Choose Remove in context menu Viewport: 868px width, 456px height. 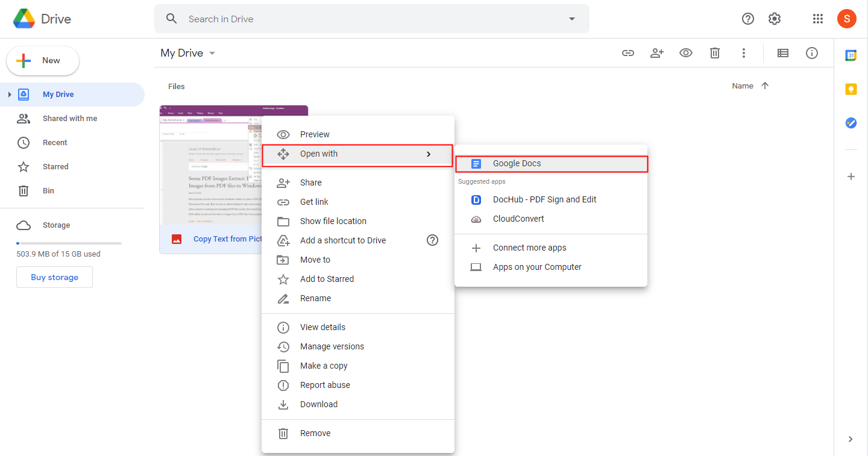(357, 433)
